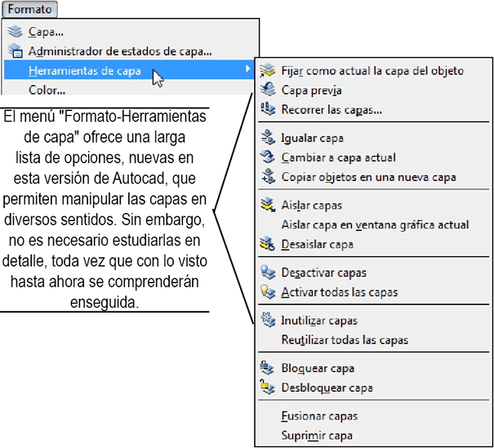Select Cambiar a capa actual
The image size is (494, 448).
[338, 157]
